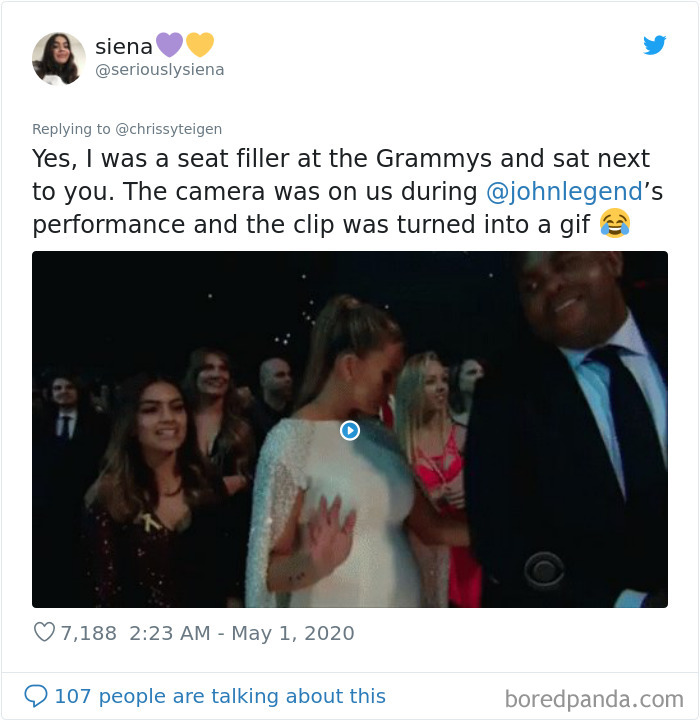Screen dimensions: 700x721
Task: Visit the @seriouslysiena handle
Action: point(159,70)
